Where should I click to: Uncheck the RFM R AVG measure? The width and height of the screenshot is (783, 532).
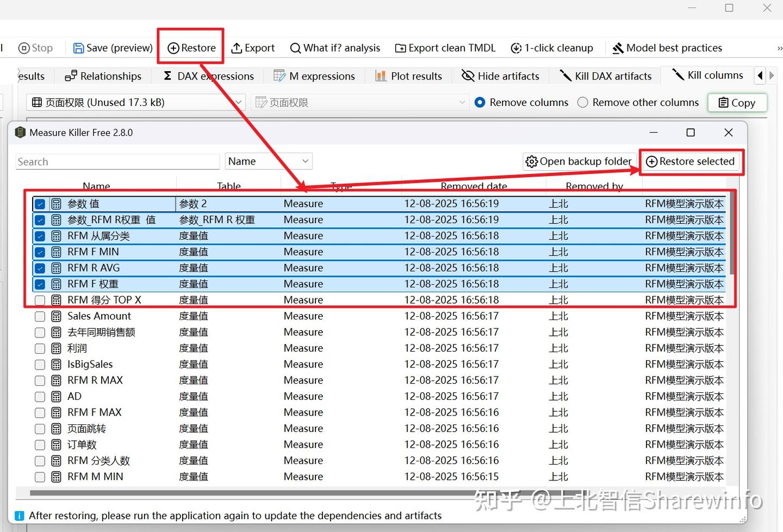pos(40,268)
